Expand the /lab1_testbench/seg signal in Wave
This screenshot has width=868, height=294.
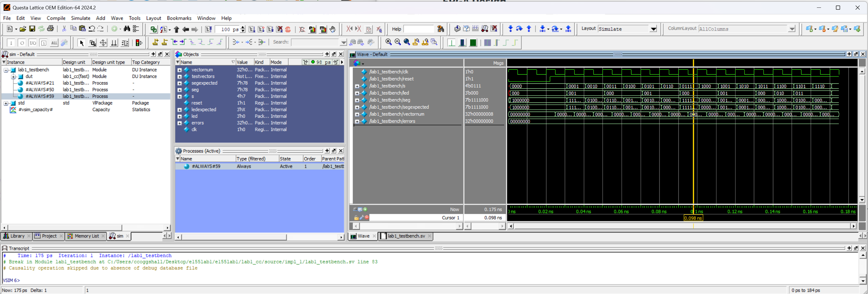pos(357,100)
